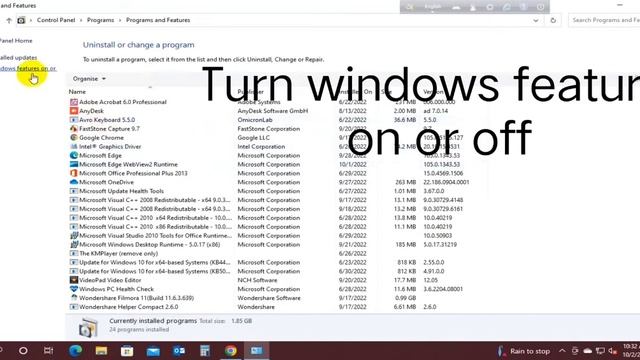Click the 0.99 GB size cell
The image size is (640, 360).
pos(405,298)
